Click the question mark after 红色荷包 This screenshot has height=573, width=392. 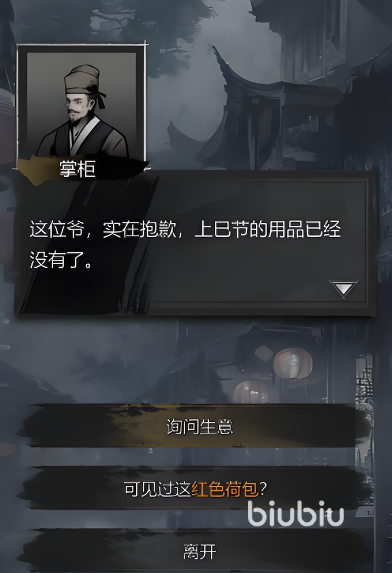tap(263, 489)
